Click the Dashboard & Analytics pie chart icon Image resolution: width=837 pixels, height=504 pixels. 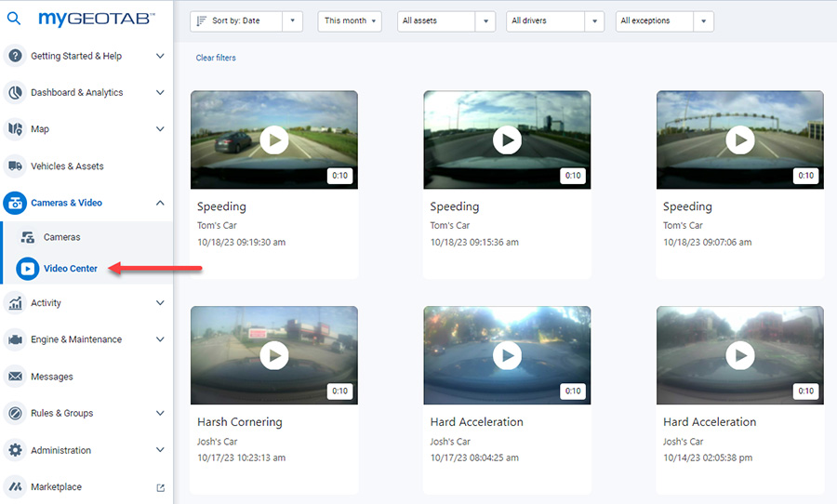(x=15, y=93)
